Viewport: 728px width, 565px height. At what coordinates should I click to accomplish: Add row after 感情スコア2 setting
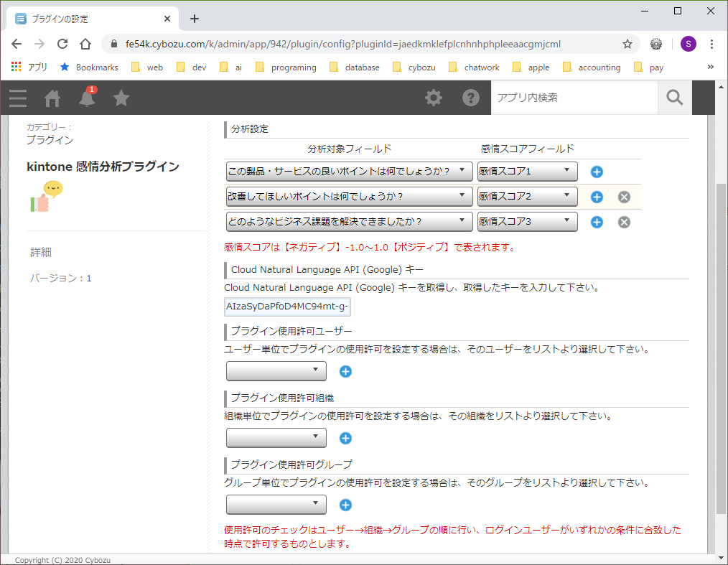(597, 197)
